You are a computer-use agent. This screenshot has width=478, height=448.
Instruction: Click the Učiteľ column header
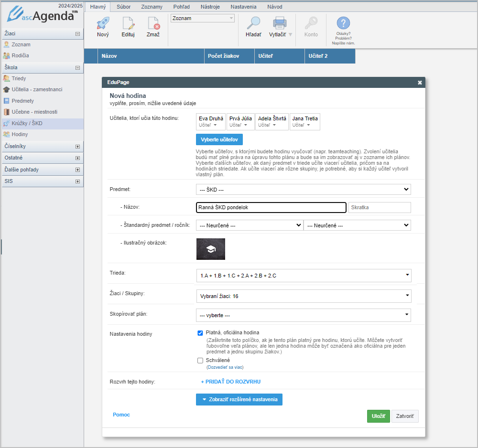pyautogui.click(x=280, y=56)
